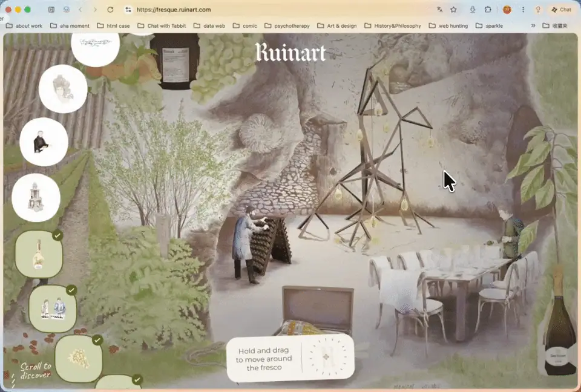Click the lightbulb icon in toolbar
Screen dimensions: 581x392
click(538, 10)
